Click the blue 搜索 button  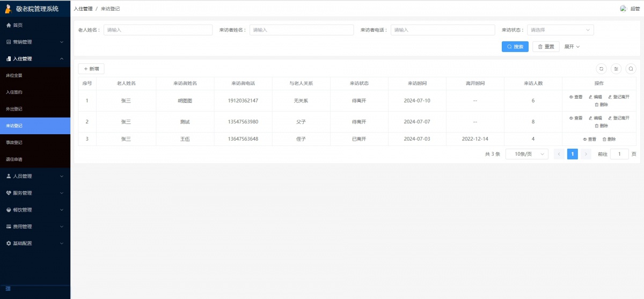pos(515,47)
